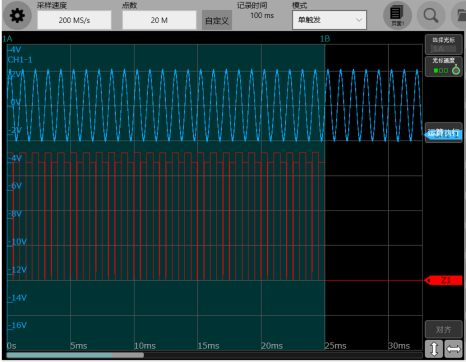
Task: Select the 1B cursor label
Action: point(325,39)
